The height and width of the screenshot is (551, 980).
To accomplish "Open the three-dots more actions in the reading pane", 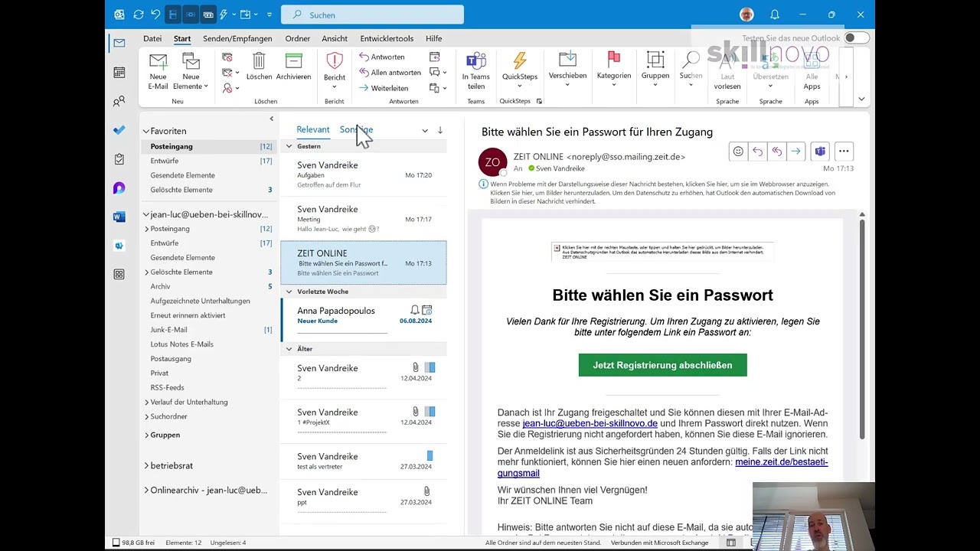I will coord(844,152).
